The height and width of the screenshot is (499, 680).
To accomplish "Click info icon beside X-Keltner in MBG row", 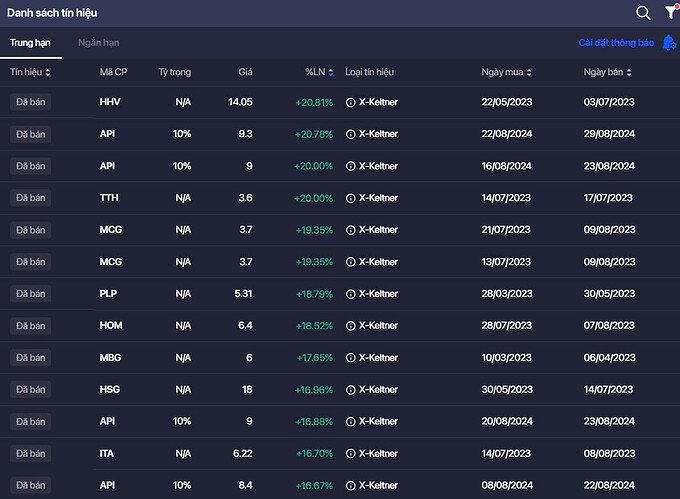I will [350, 358].
